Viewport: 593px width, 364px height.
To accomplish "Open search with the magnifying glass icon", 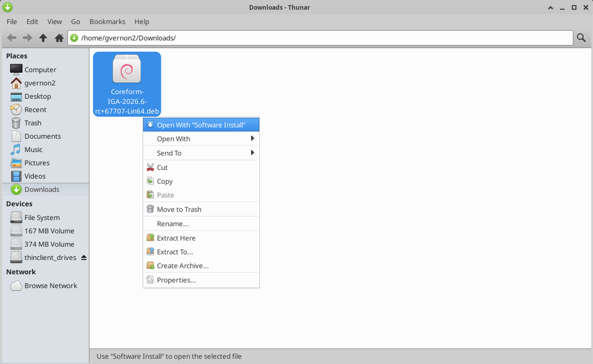I will click(x=581, y=38).
